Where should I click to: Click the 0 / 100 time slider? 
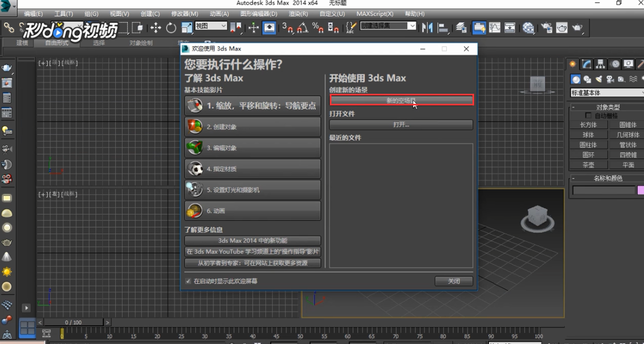point(73,322)
